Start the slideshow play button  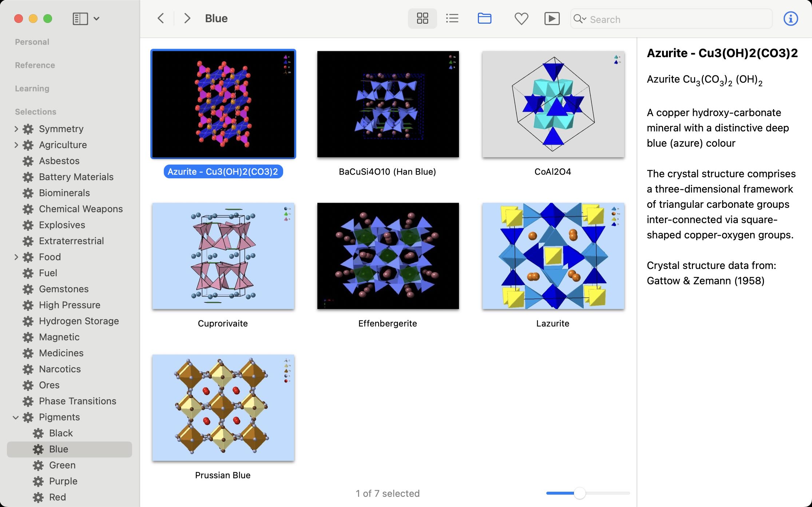pos(552,19)
